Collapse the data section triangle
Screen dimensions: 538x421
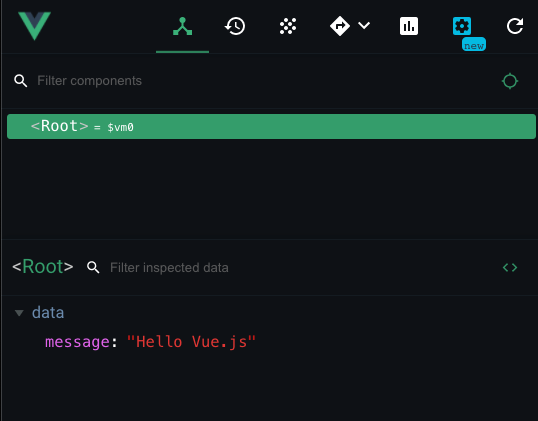pyautogui.click(x=19, y=313)
